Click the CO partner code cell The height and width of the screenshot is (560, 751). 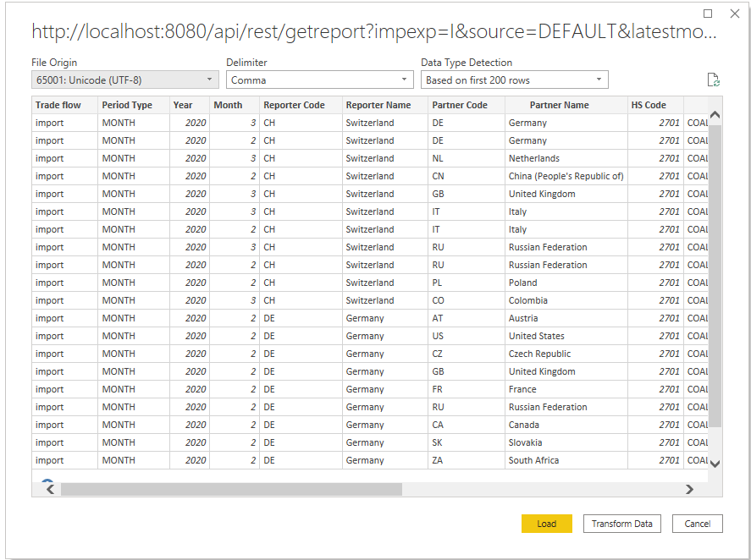467,300
